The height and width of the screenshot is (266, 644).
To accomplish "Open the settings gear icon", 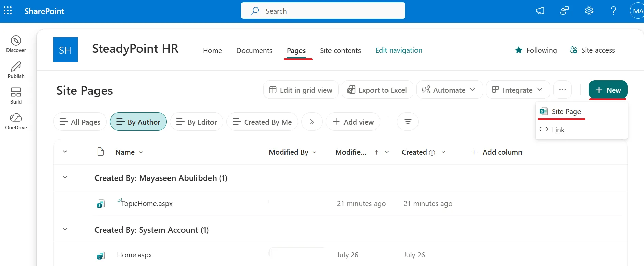I will [x=589, y=11].
